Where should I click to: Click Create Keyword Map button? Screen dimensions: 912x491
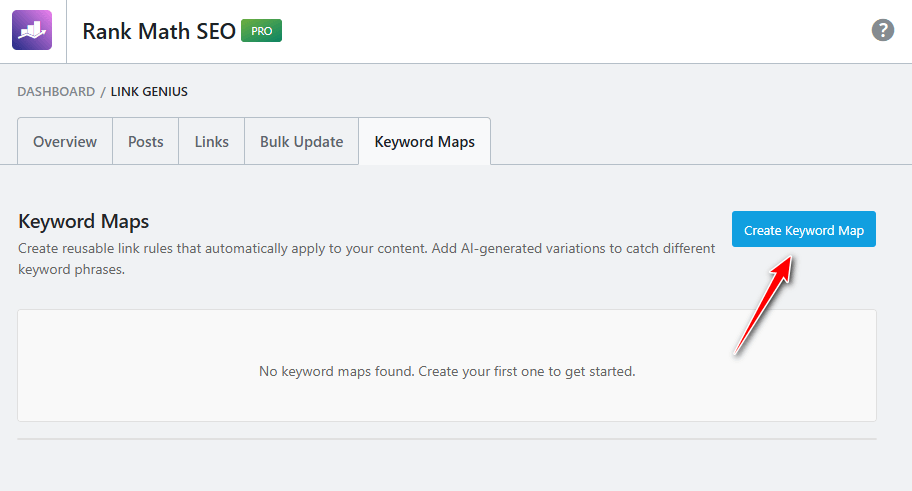pyautogui.click(x=803, y=229)
